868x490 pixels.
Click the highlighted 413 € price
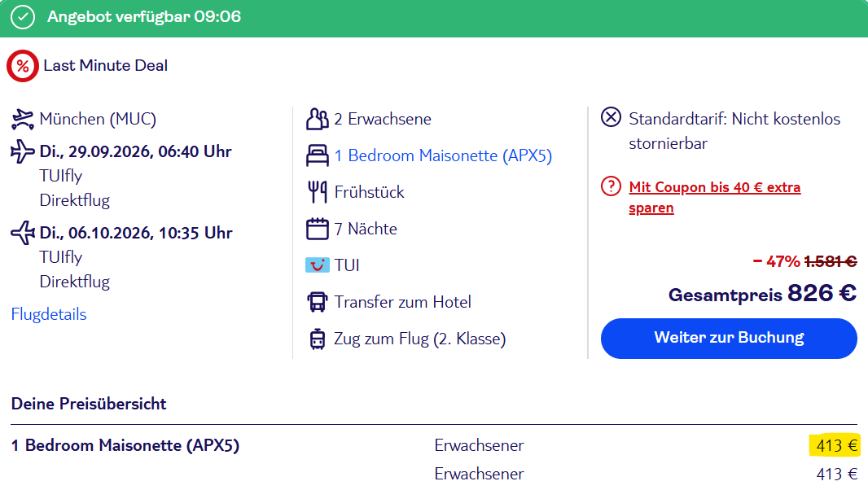835,445
